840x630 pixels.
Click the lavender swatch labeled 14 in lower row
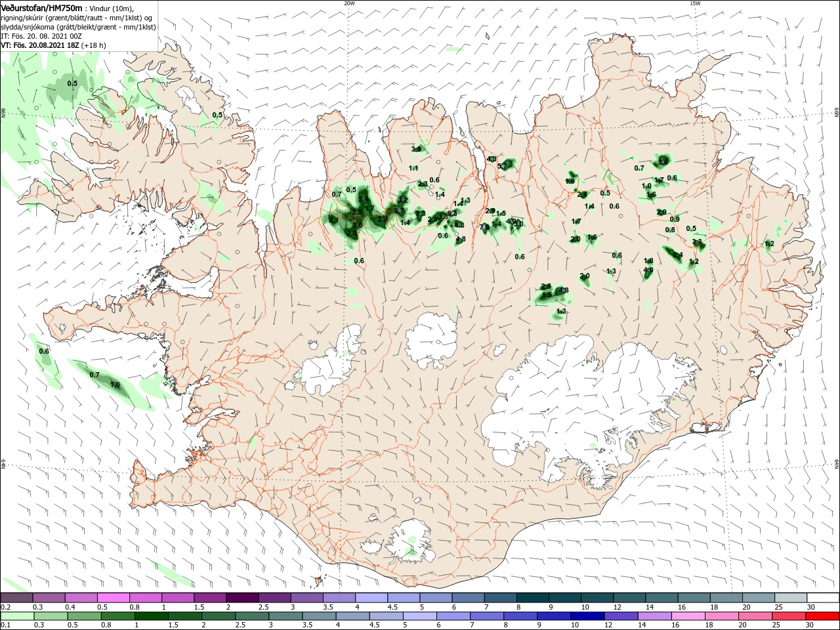(654, 616)
